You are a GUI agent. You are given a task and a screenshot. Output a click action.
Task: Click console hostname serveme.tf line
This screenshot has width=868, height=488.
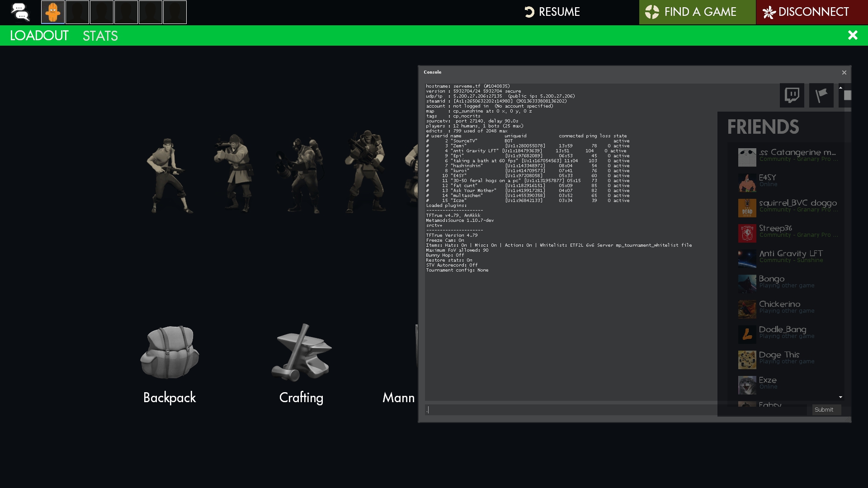(x=468, y=86)
